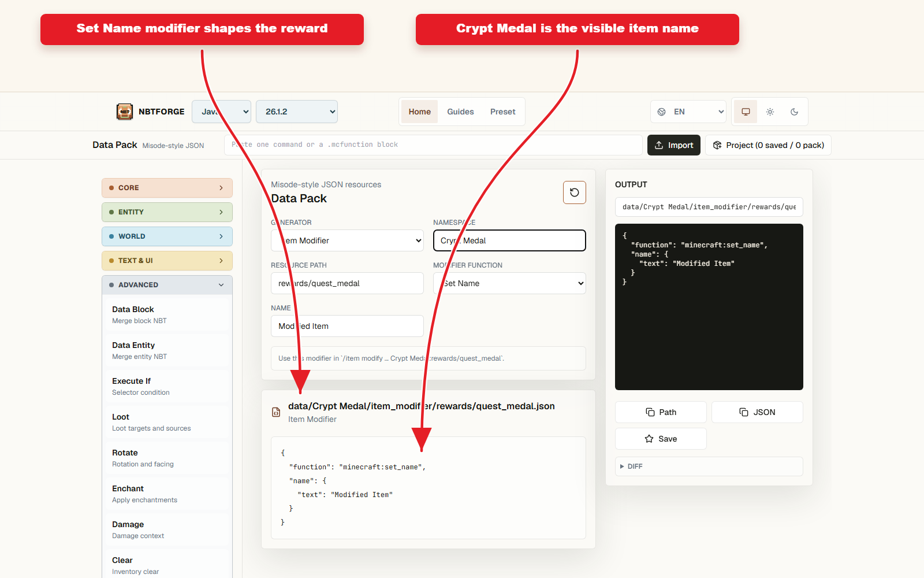924x578 pixels.
Task: Click the Import button
Action: pos(674,145)
